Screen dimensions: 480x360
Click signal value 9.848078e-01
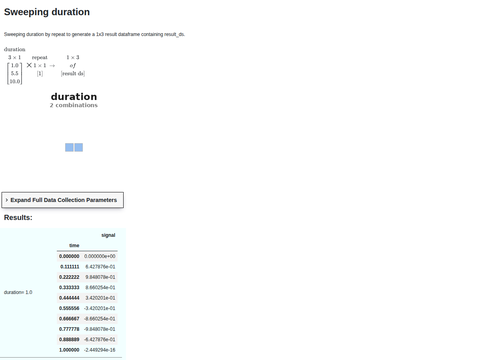click(x=100, y=277)
